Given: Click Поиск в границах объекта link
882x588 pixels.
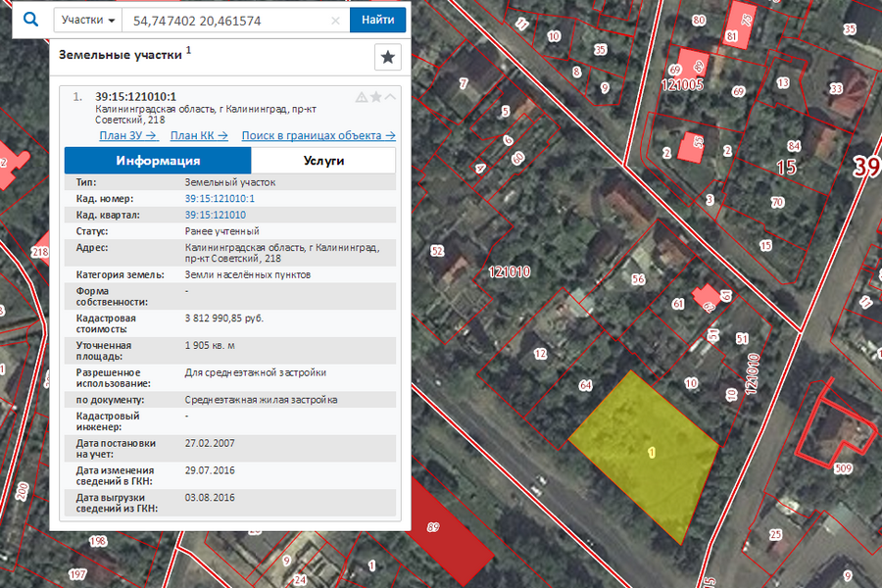Looking at the screenshot, I should point(318,136).
